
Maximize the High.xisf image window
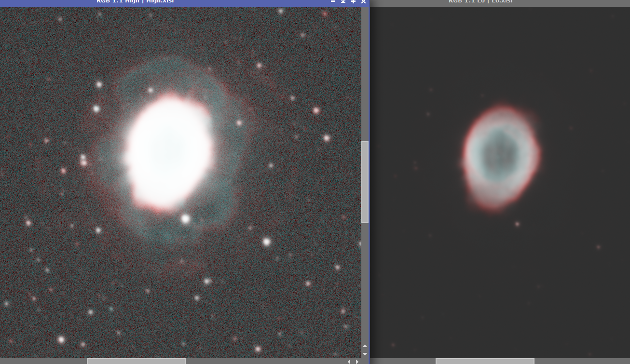point(353,1)
